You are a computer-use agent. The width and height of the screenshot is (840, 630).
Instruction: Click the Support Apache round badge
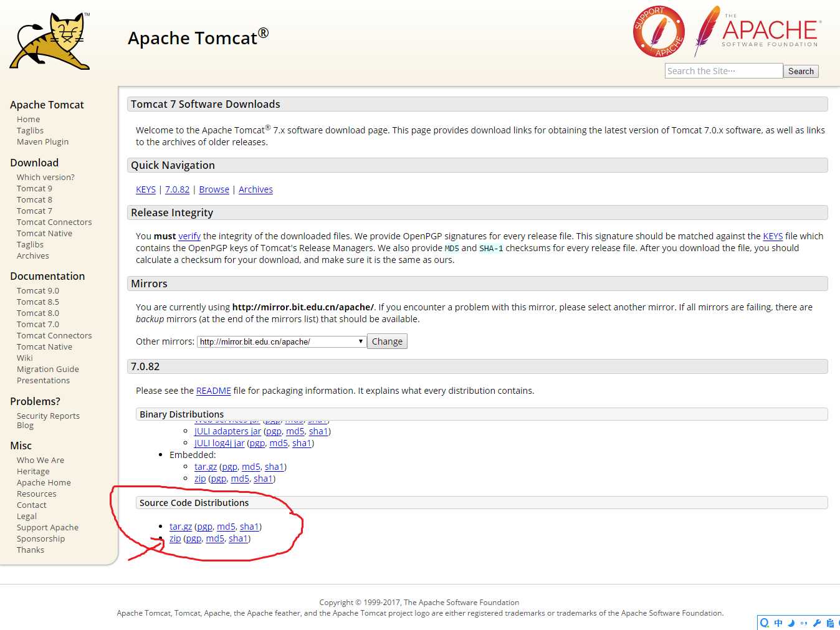click(x=658, y=32)
